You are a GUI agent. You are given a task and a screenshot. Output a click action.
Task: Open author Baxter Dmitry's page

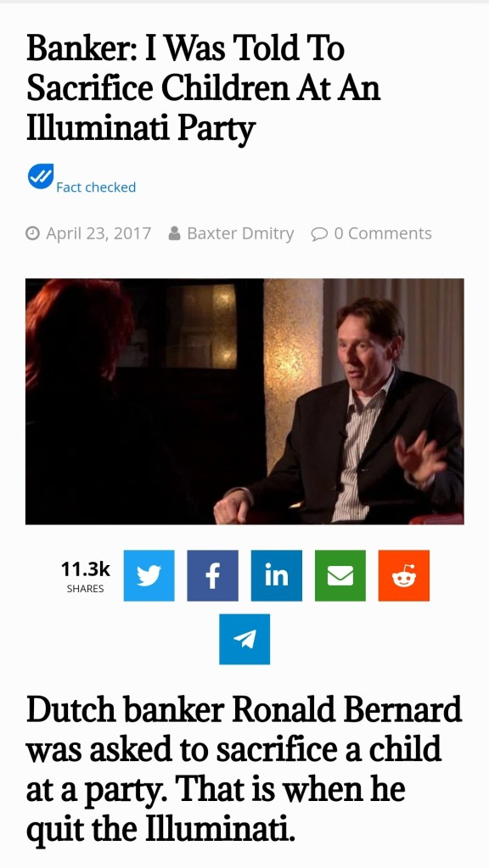(240, 233)
